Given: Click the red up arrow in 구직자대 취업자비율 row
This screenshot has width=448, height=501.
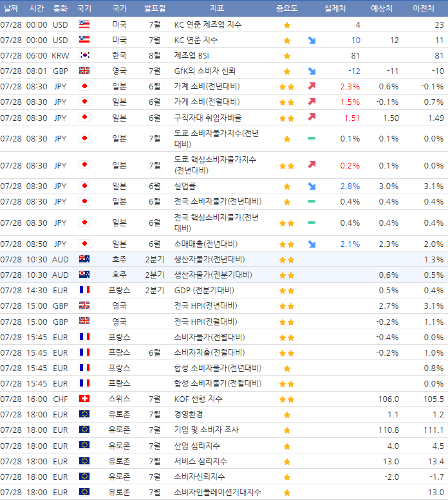Looking at the screenshot, I should point(312,117).
